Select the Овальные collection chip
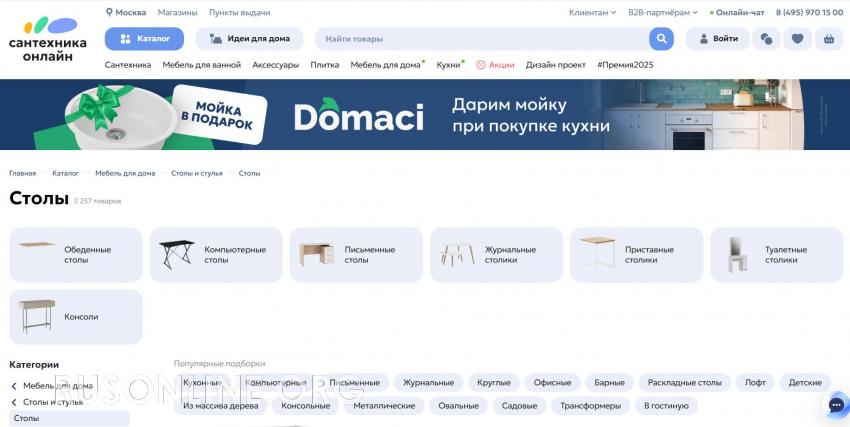The width and height of the screenshot is (850, 427). [459, 406]
